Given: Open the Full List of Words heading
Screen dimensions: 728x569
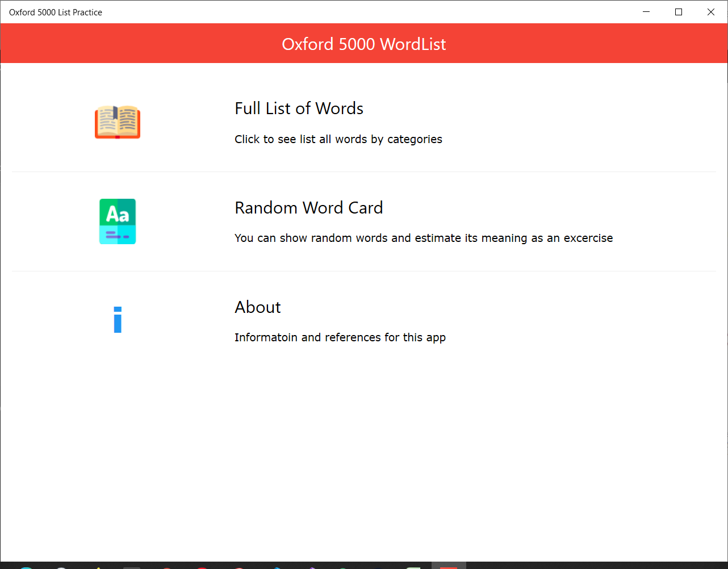Looking at the screenshot, I should coord(299,108).
